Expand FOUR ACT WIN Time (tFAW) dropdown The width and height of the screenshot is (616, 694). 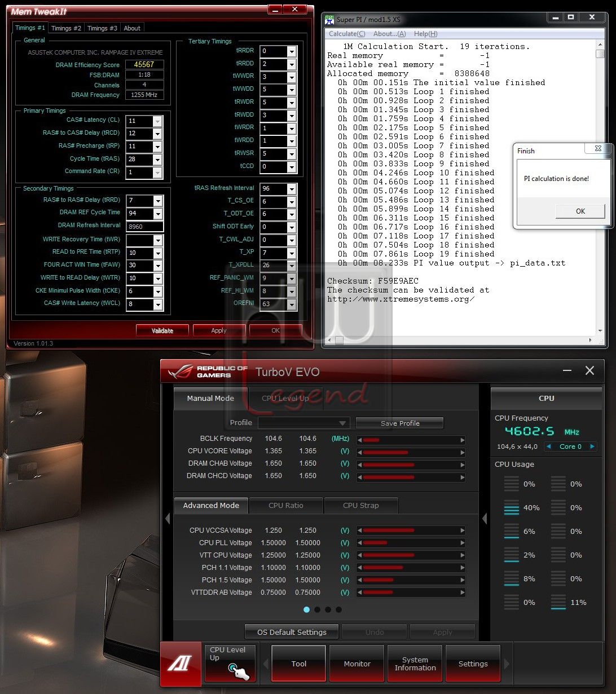coord(157,266)
